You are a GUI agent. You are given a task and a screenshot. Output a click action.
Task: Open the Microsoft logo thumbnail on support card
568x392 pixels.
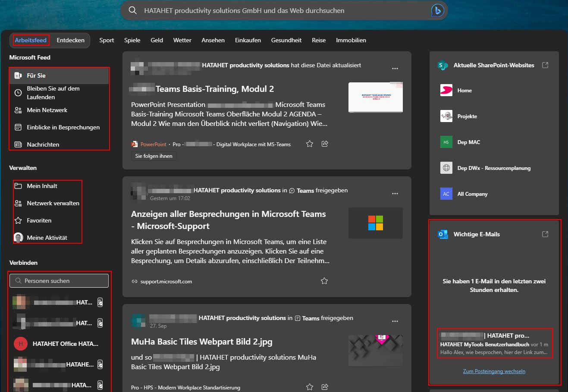pos(376,223)
